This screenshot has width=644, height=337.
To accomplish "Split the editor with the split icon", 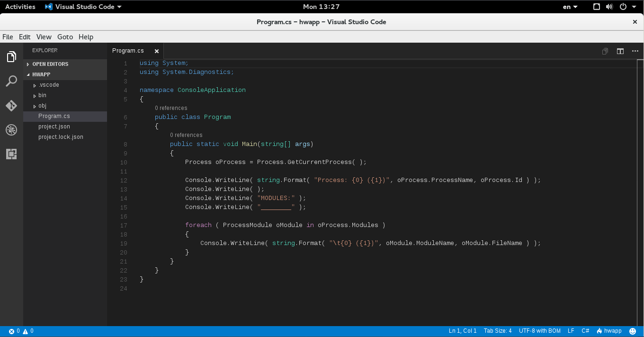I will (620, 51).
